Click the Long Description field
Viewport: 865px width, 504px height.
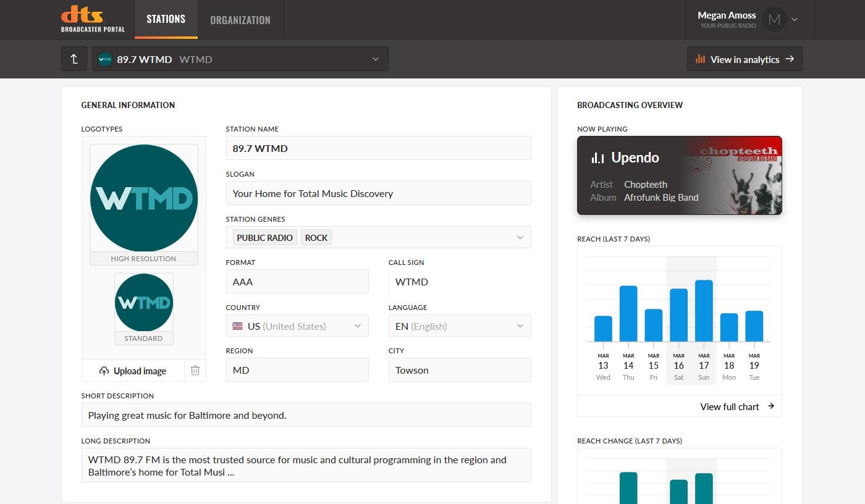pyautogui.click(x=306, y=465)
